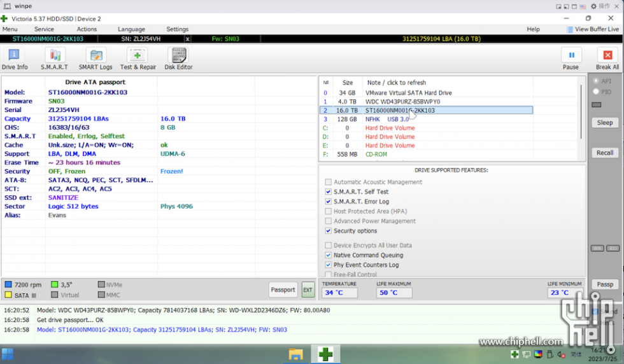
Task: Click log entry starting Model: ST16000NM001G
Action: (162, 330)
